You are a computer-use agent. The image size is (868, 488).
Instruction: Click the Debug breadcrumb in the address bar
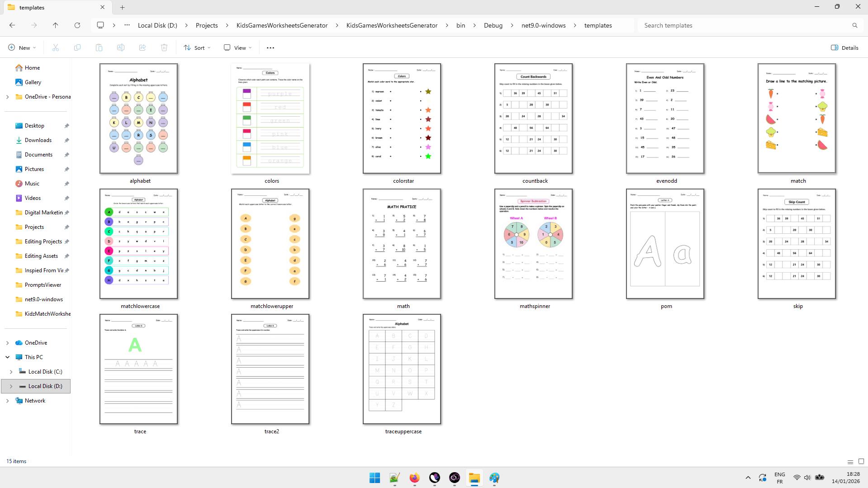click(493, 25)
